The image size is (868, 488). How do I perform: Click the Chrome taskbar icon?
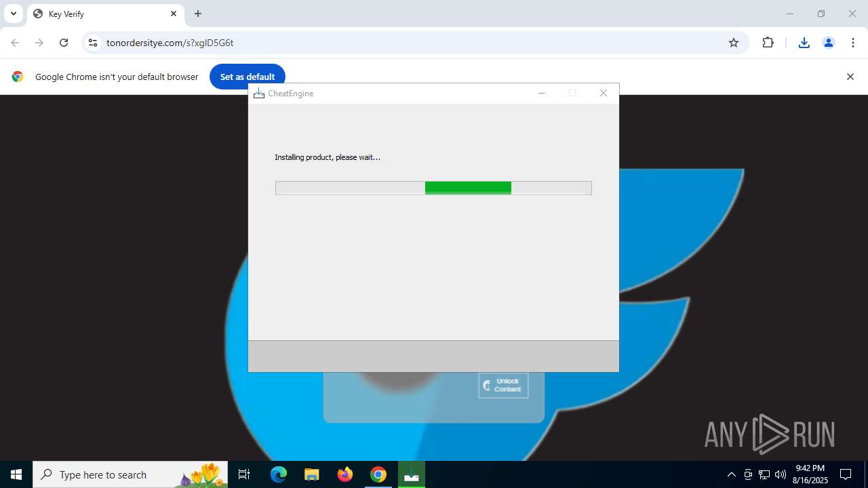tap(378, 474)
